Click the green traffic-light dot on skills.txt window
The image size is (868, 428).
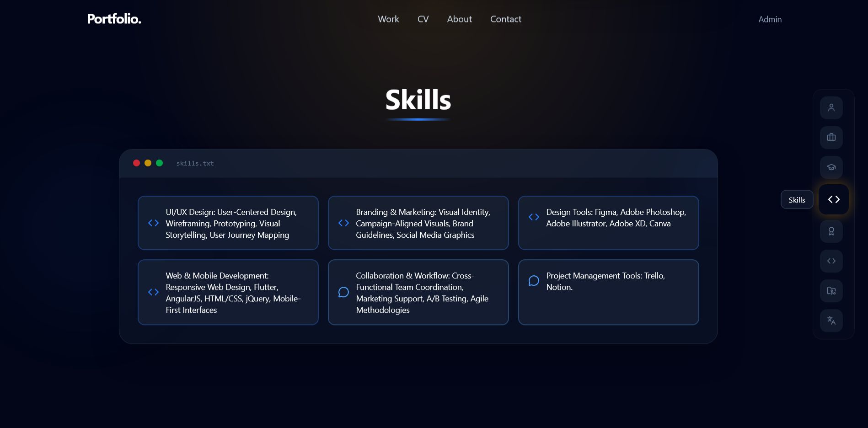click(159, 163)
